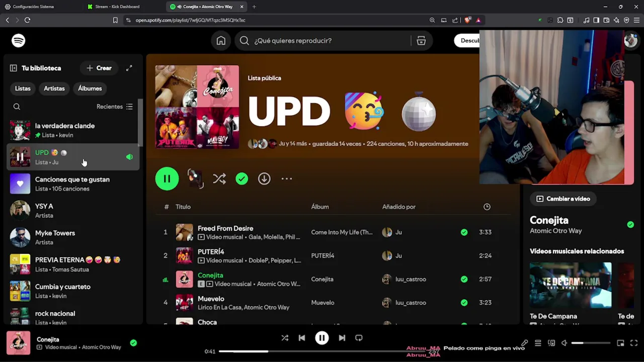Image resolution: width=644 pixels, height=362 pixels.
Task: Open the Brave Shields lion icon
Action: point(467,20)
